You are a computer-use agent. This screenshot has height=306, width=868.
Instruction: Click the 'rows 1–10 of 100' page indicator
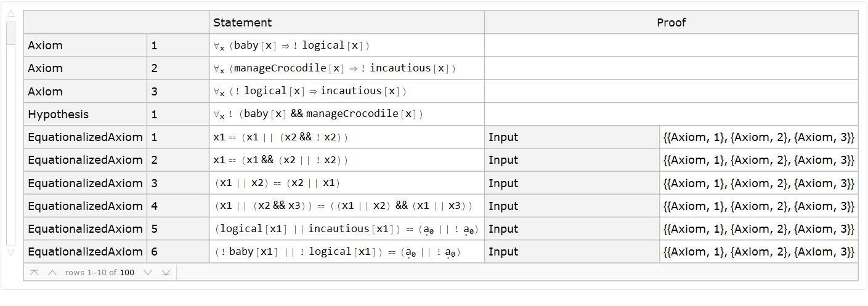pos(99,272)
